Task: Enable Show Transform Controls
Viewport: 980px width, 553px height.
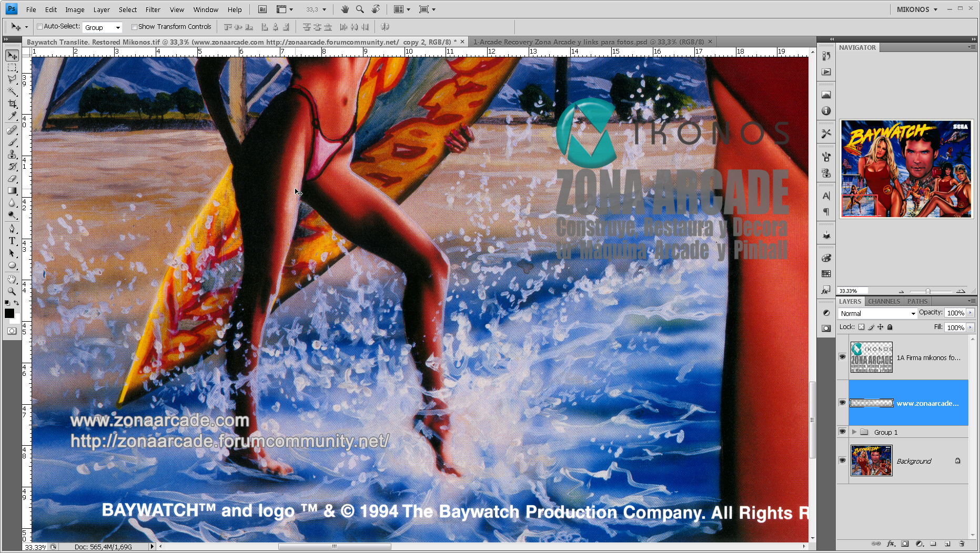Action: click(x=135, y=26)
